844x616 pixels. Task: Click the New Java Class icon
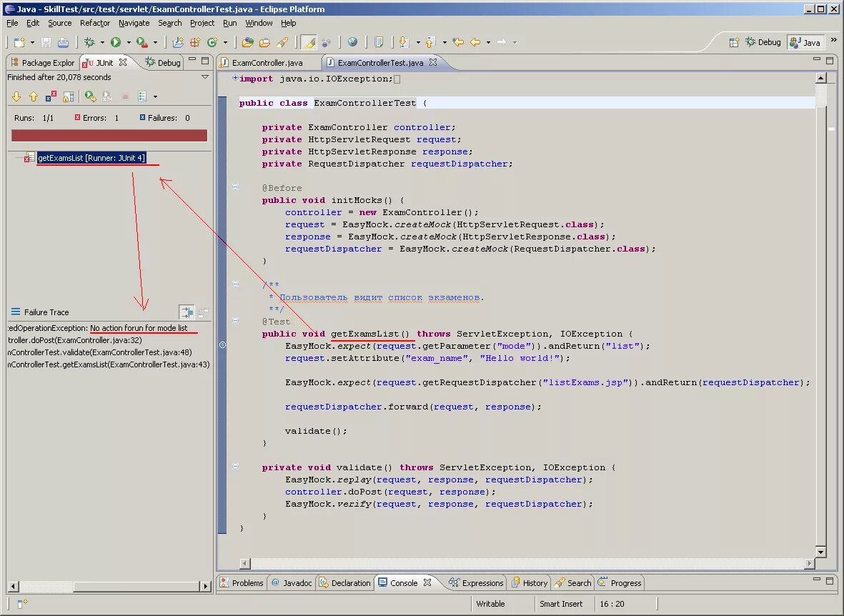click(212, 42)
